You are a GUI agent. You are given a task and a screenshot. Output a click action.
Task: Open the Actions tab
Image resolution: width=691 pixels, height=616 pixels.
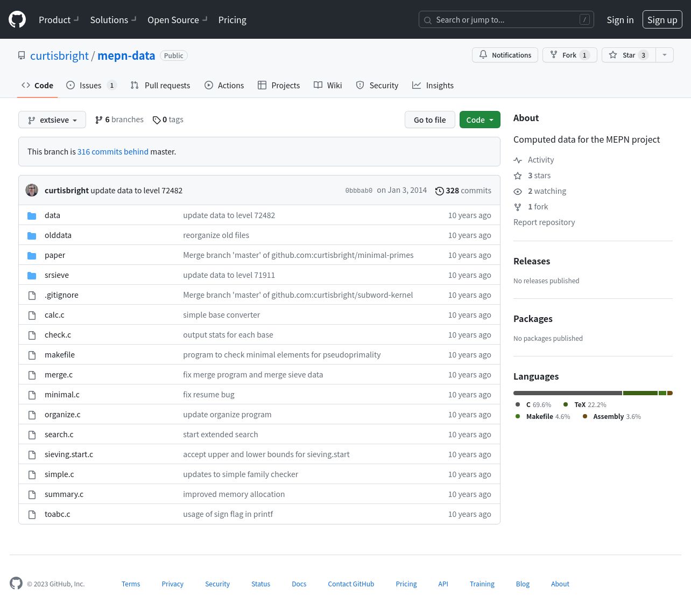pos(224,85)
